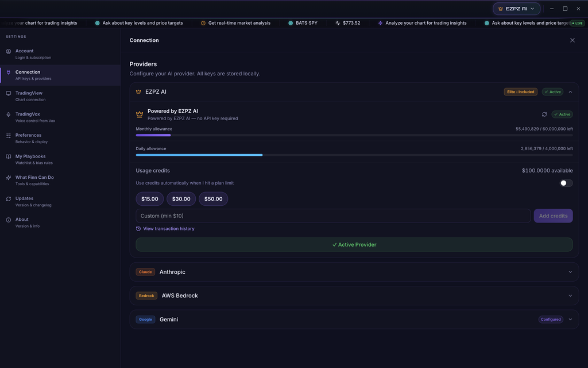Click the teal dot beside BATS:SPY in ticker

click(x=290, y=23)
